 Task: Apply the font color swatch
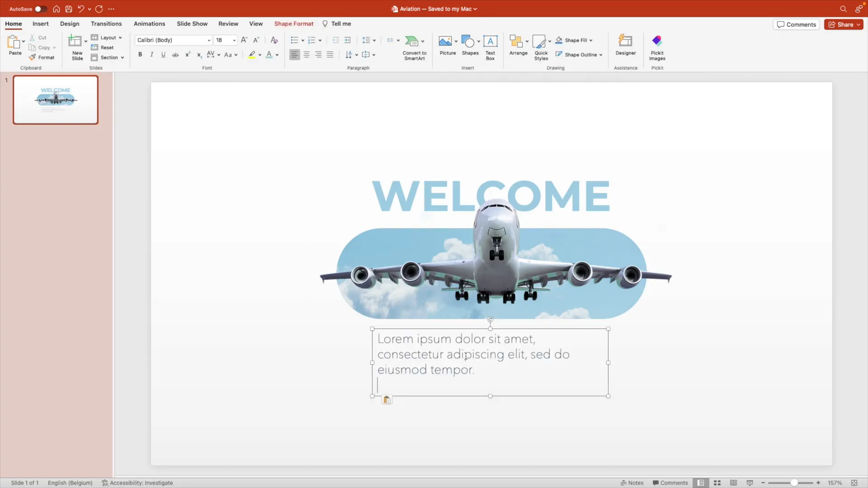269,55
